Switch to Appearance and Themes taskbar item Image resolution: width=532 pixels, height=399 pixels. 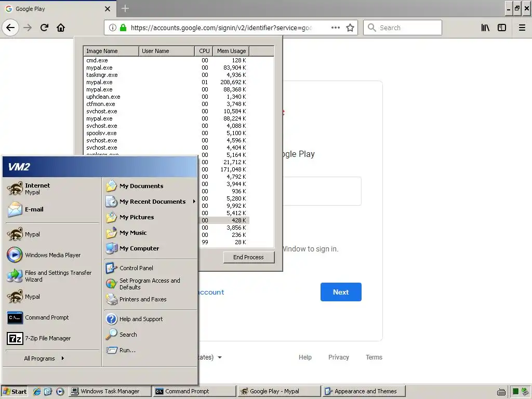[x=364, y=392]
